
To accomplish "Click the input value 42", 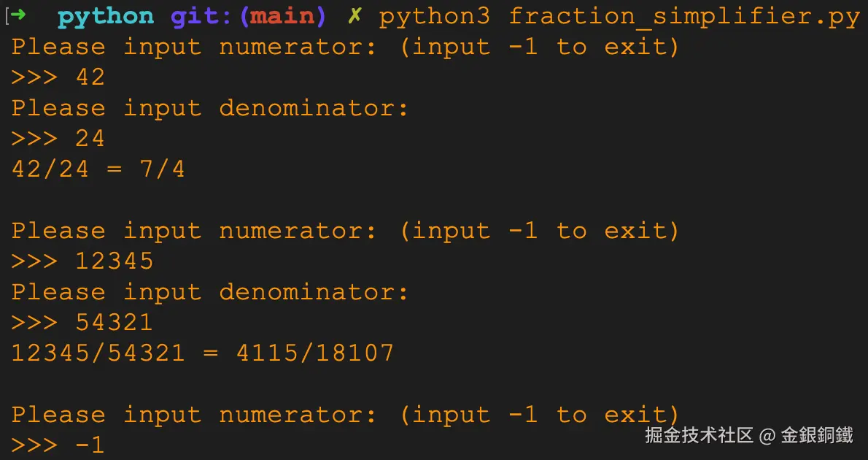I will [90, 77].
